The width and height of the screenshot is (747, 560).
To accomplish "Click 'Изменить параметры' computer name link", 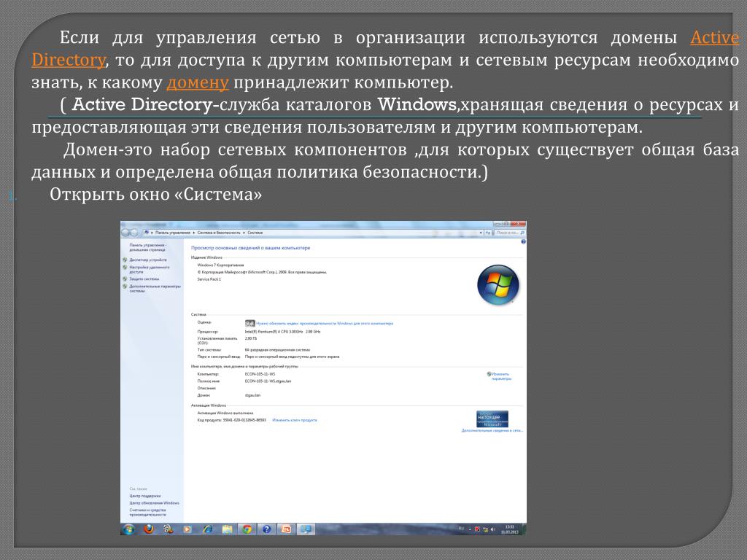I will coord(501,376).
